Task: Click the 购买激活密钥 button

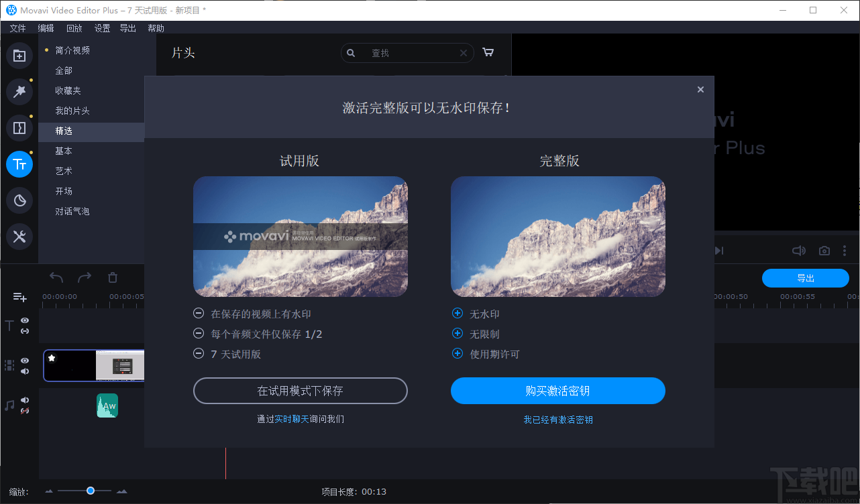Action: click(x=558, y=391)
